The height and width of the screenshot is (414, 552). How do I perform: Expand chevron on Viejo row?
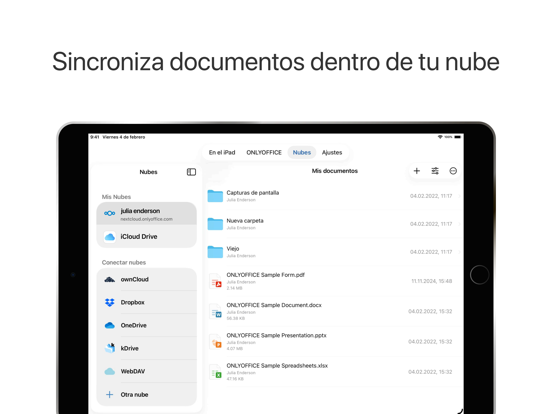pyautogui.click(x=459, y=252)
